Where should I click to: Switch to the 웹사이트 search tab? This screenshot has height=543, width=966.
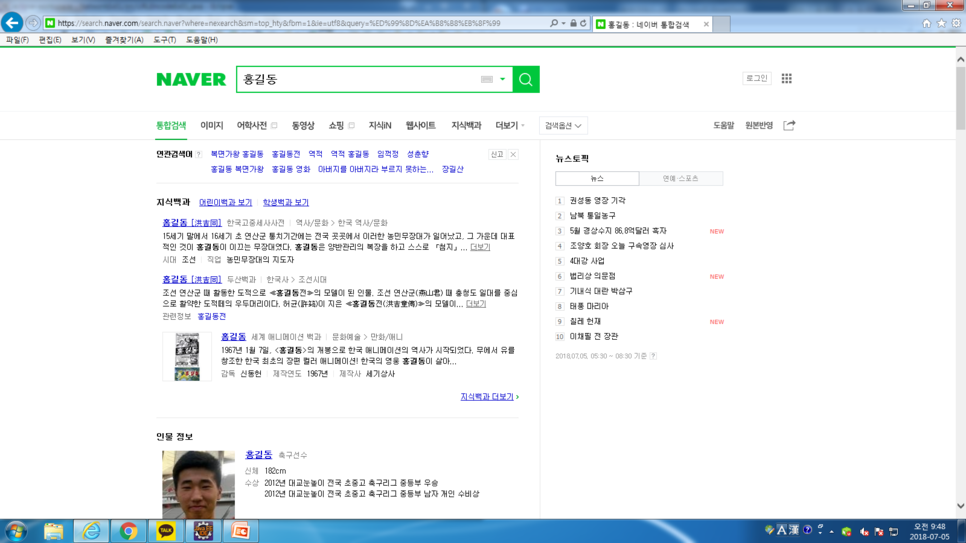click(421, 125)
